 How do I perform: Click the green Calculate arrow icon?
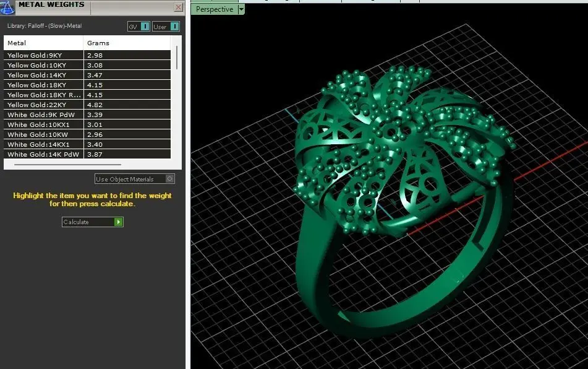coord(119,222)
